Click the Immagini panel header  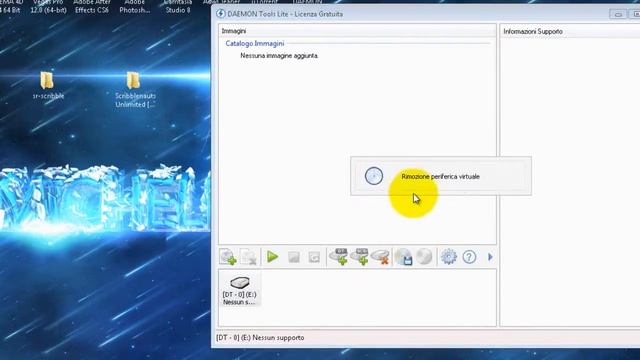click(x=234, y=31)
